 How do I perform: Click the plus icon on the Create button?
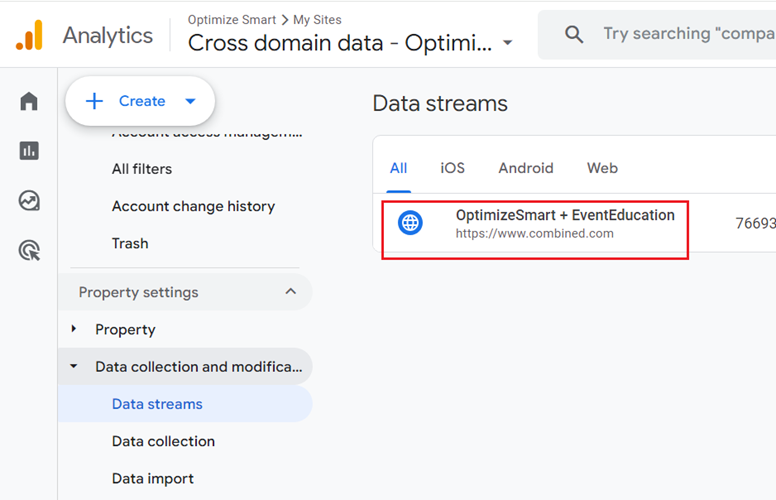94,101
